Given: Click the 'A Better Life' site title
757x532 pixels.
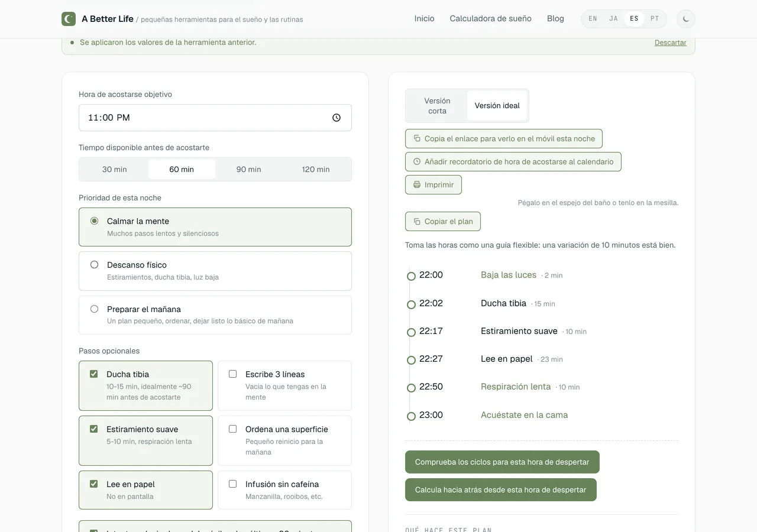Looking at the screenshot, I should pyautogui.click(x=108, y=19).
